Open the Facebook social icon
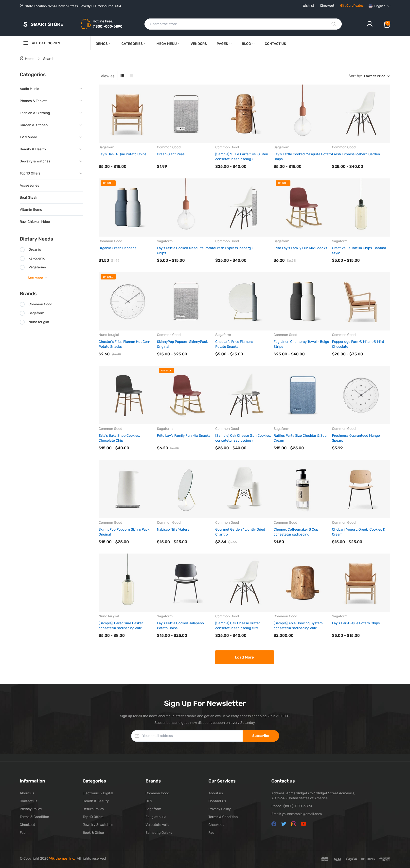 [274, 824]
